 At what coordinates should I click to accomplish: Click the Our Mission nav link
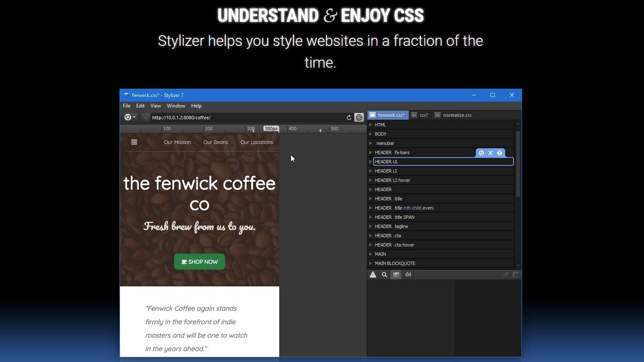(177, 142)
